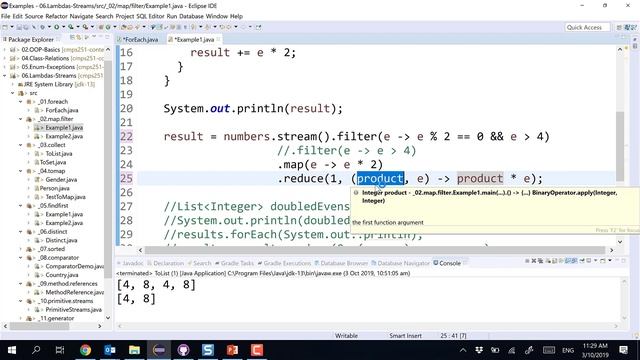
Task: Open the Open Console dropdown arrow
Action: 610,260
